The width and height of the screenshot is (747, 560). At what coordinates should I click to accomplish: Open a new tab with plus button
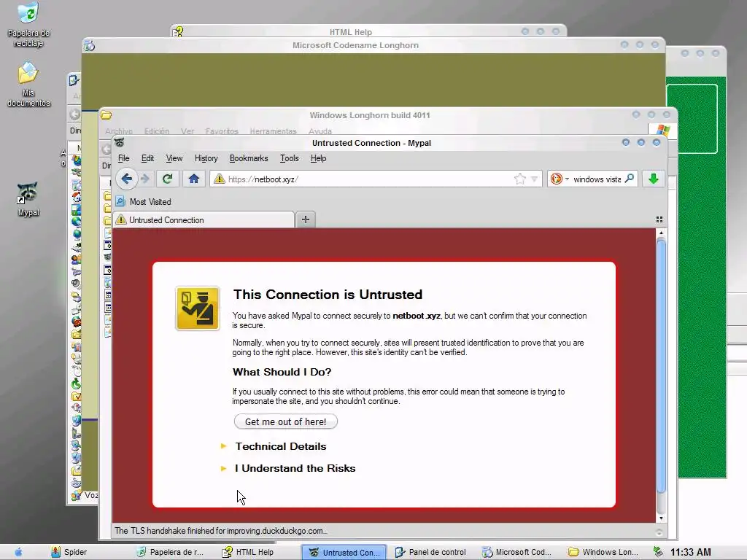306,219
